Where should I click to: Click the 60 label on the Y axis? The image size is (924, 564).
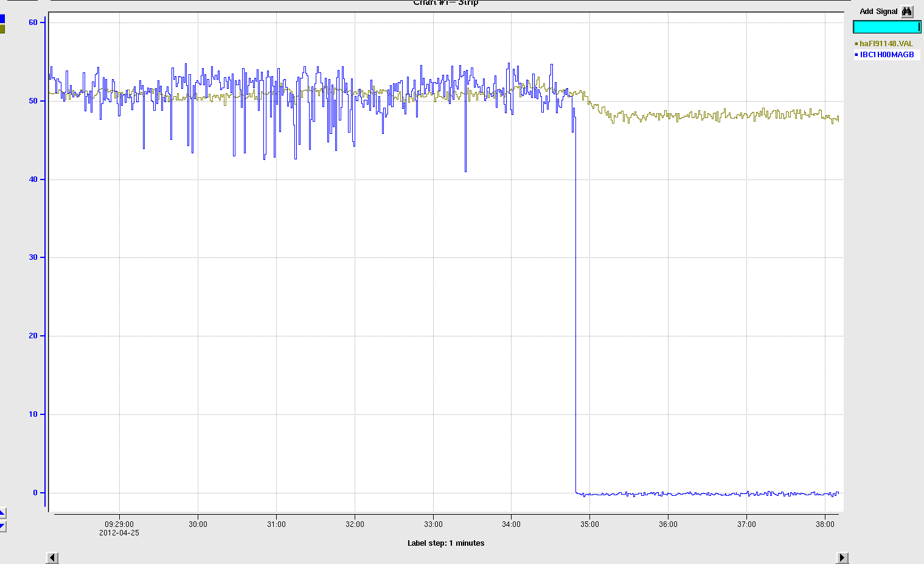click(x=33, y=23)
